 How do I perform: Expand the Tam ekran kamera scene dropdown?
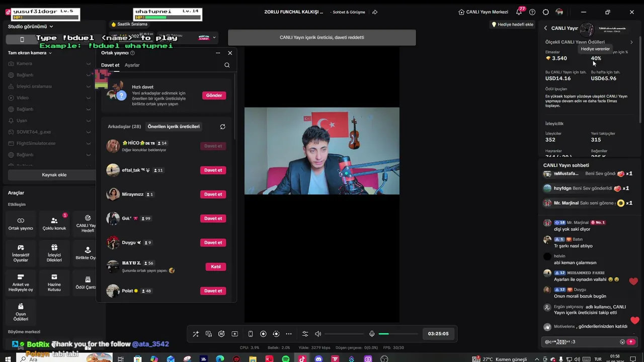point(30,53)
